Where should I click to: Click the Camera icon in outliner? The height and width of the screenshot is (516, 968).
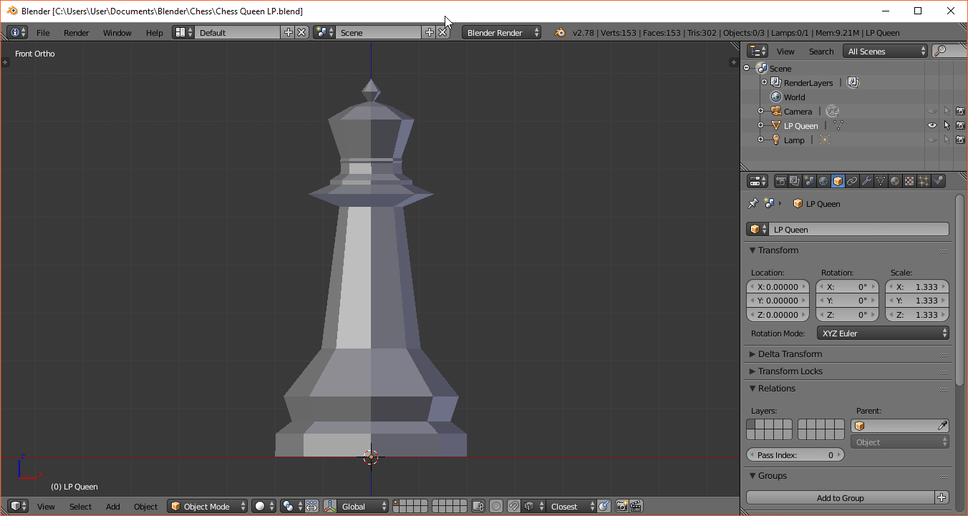pos(774,111)
